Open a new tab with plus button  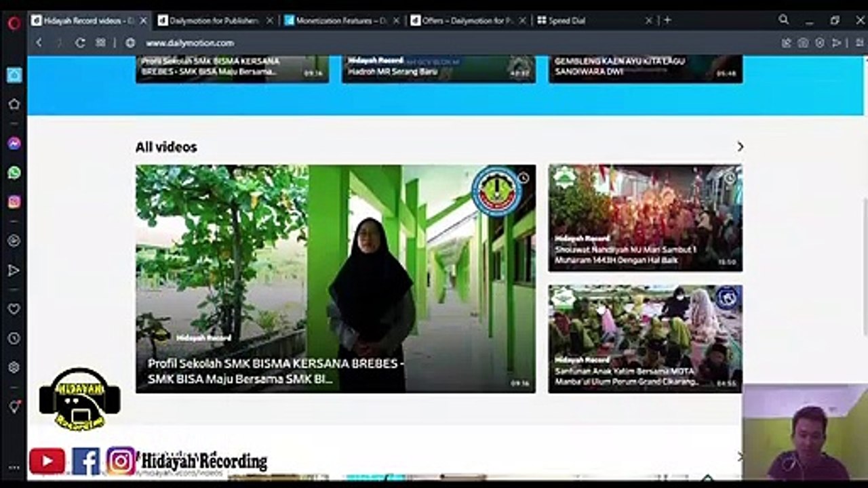667,20
